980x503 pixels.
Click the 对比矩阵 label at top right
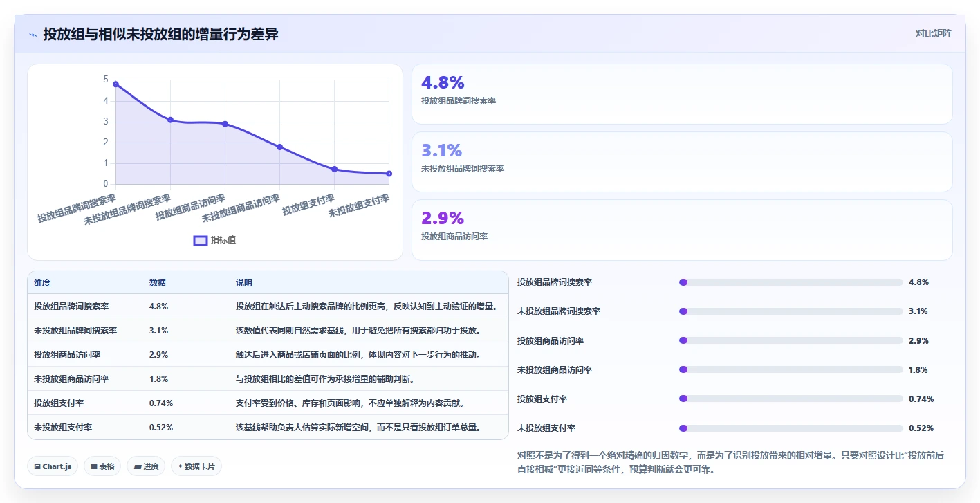point(933,33)
